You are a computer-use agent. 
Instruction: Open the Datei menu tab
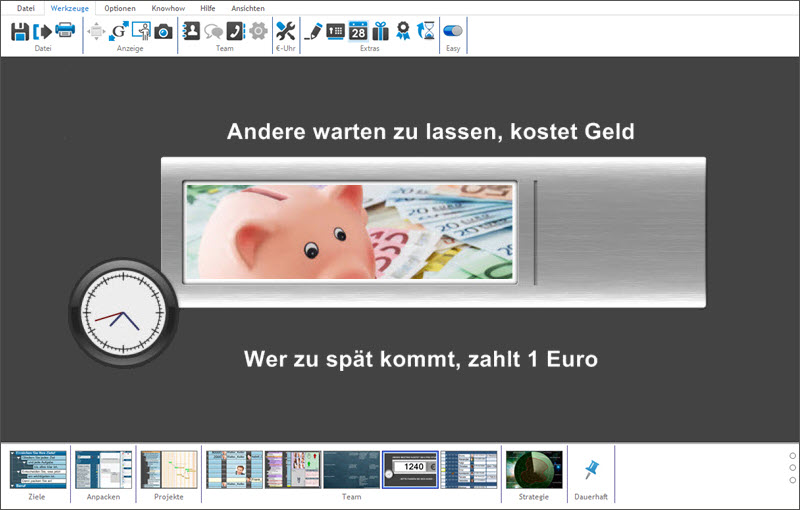[25, 8]
